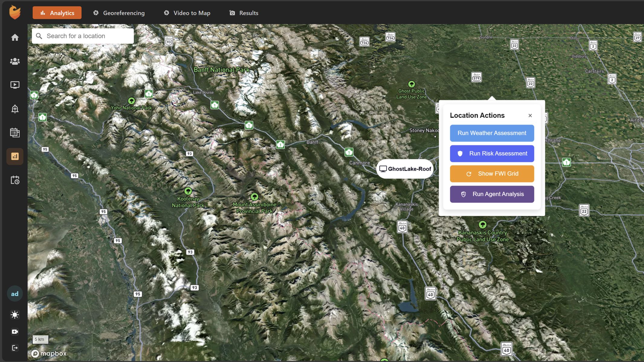Click the alert bell plus icon

pyautogui.click(x=15, y=109)
